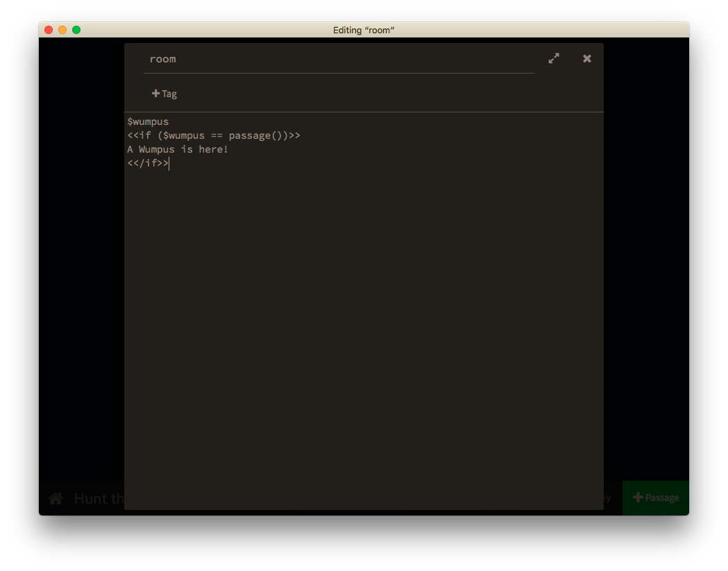Place cursor on the $wumpus line
The image size is (728, 571).
click(x=148, y=121)
